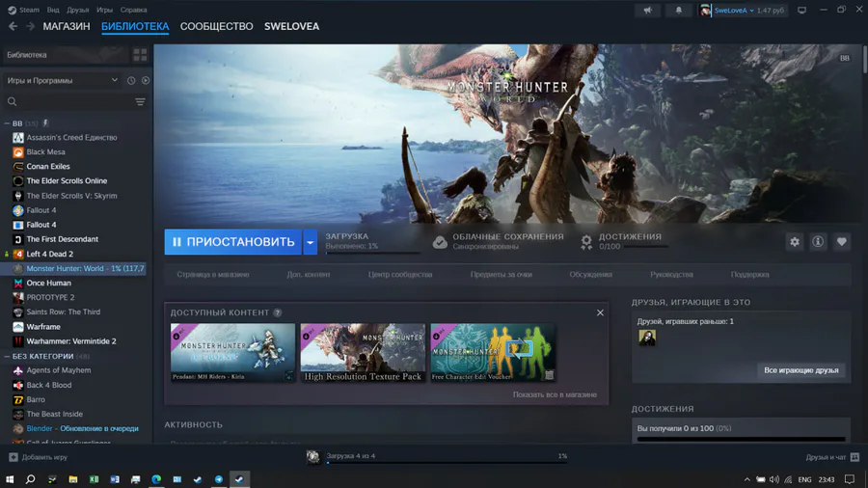Collapse the БЕЗ КАТЕГОРИИ section
The width and height of the screenshot is (868, 488).
pyautogui.click(x=7, y=356)
